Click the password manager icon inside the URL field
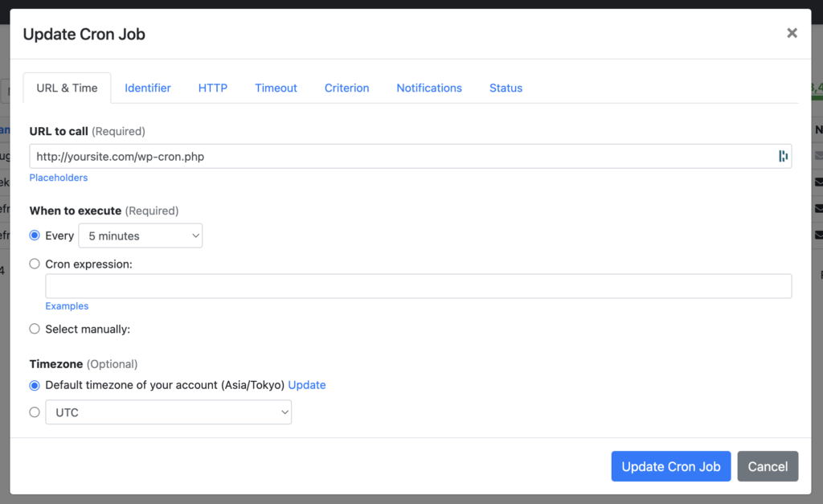The image size is (823, 504). [783, 156]
